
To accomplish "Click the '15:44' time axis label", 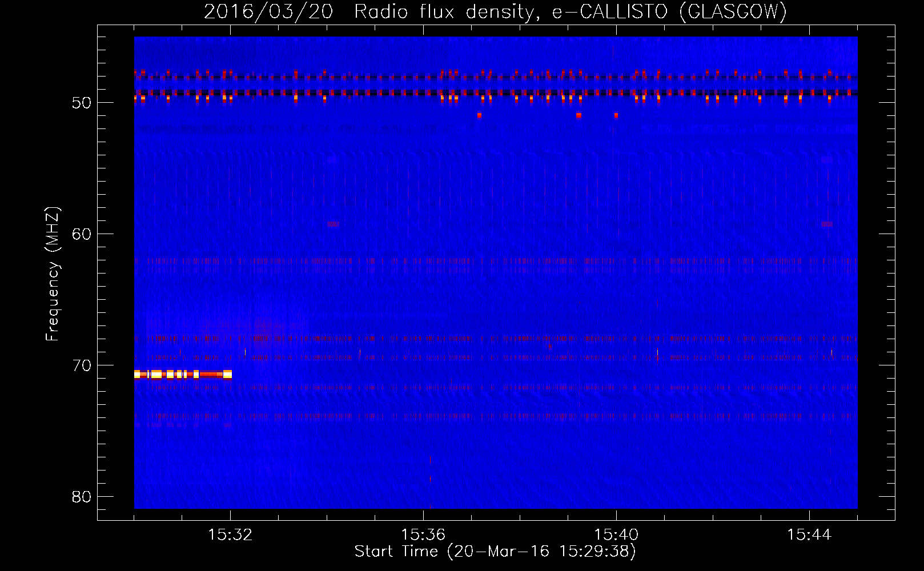I will (809, 535).
